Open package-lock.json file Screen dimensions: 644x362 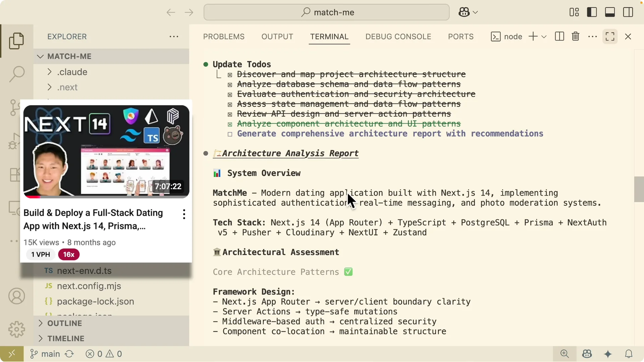pos(111,301)
